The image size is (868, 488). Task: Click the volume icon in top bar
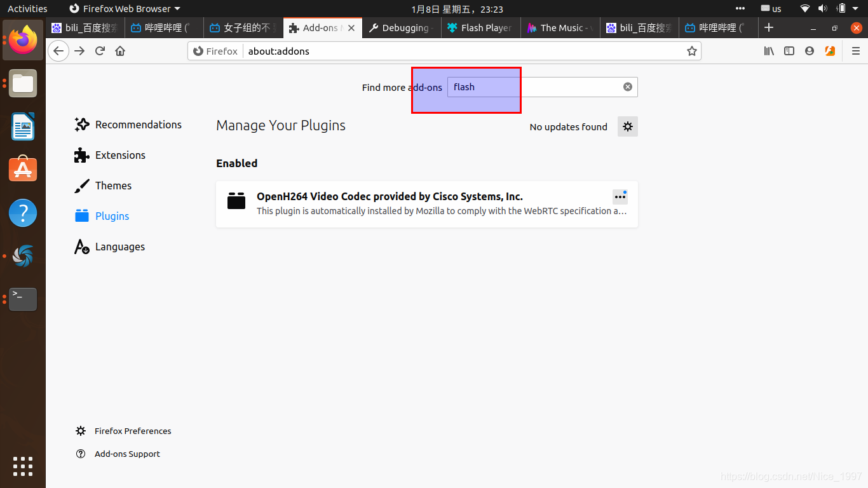click(x=823, y=9)
